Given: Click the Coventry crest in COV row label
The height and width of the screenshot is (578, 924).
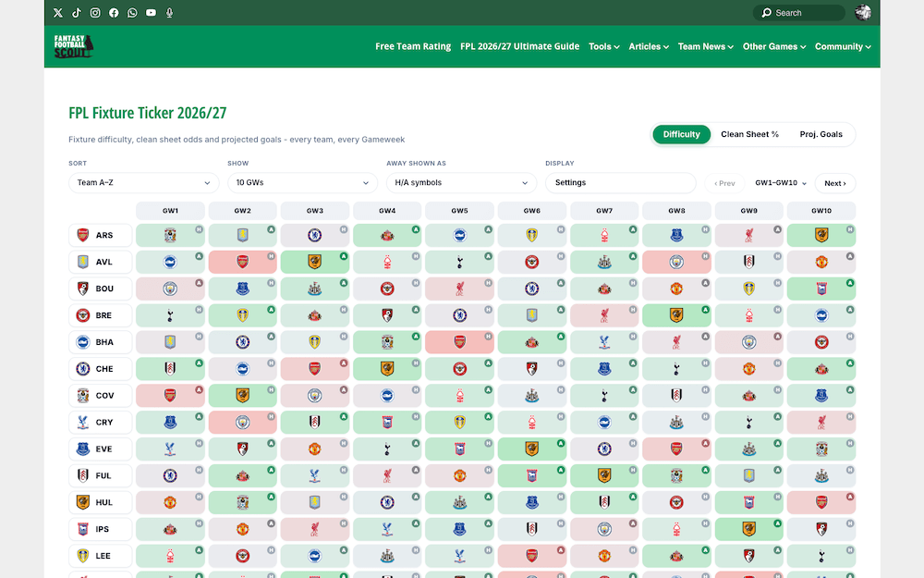Looking at the screenshot, I should pos(83,395).
